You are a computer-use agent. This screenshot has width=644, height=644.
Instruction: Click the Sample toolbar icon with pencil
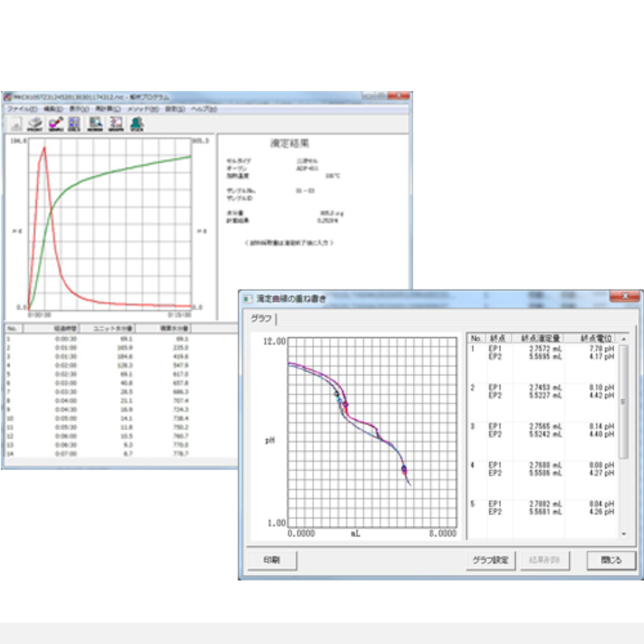click(55, 125)
